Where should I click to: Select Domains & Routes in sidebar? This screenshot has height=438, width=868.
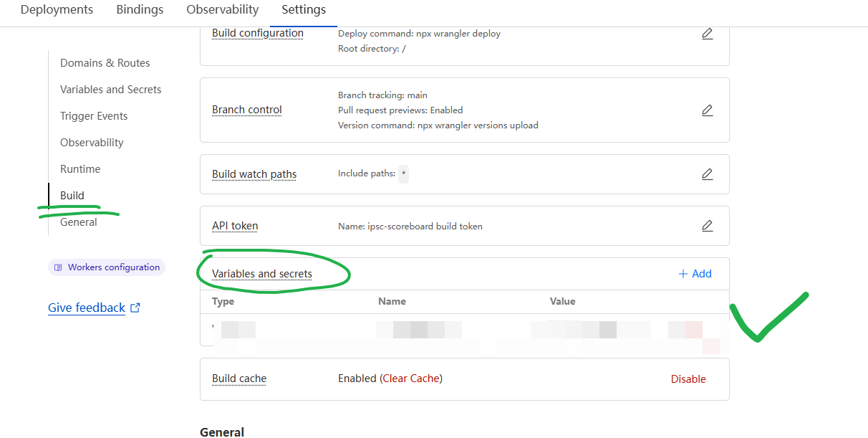[105, 63]
